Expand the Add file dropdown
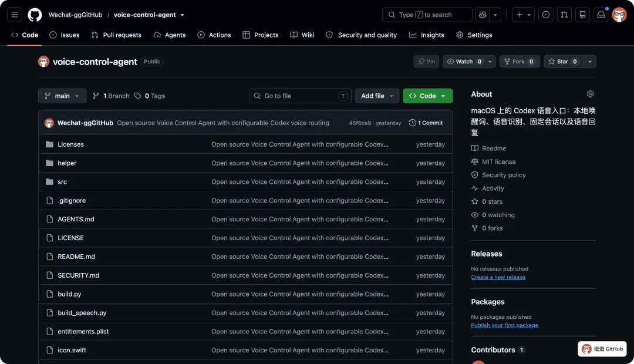The width and height of the screenshot is (634, 364). pos(377,96)
